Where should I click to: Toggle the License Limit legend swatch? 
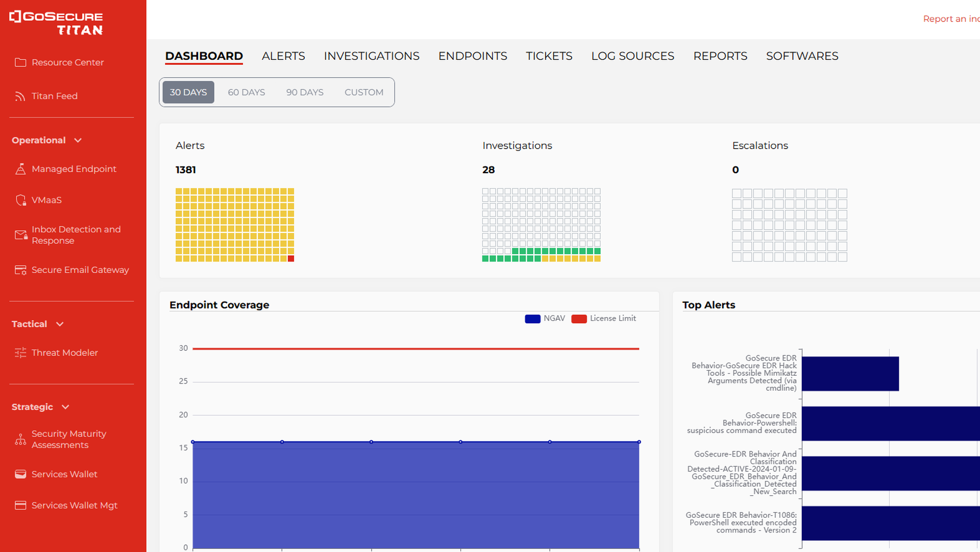tap(579, 319)
